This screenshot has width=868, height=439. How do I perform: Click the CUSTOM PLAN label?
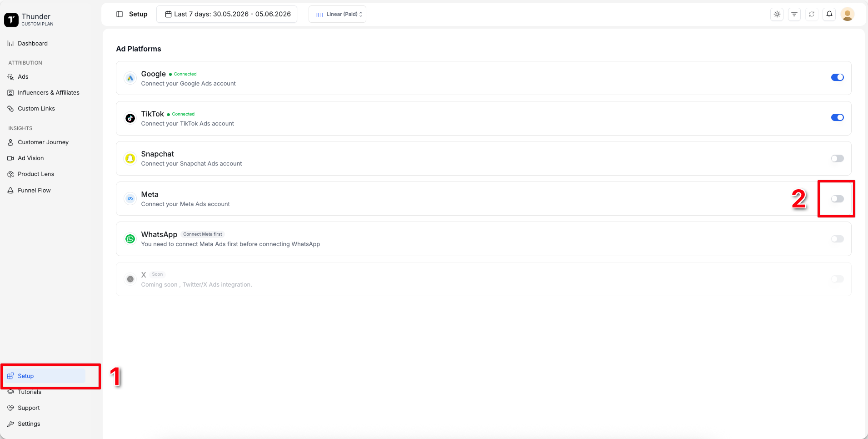pos(37,24)
